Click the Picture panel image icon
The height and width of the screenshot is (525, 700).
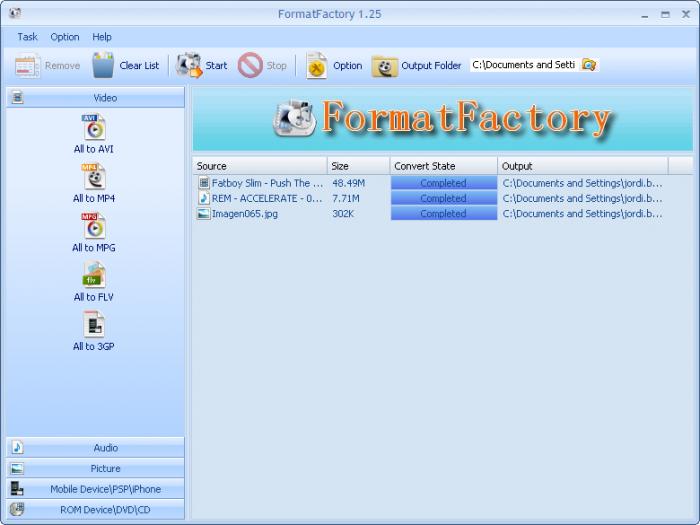click(x=17, y=468)
